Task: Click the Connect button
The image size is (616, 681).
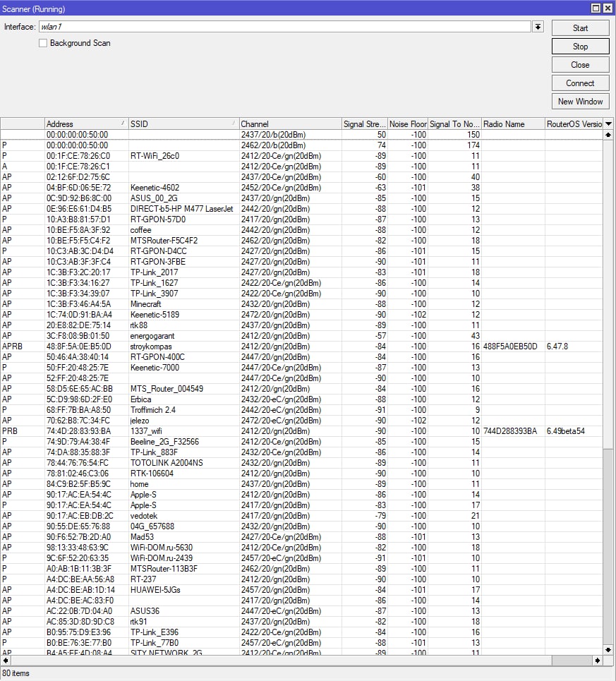Action: point(581,83)
